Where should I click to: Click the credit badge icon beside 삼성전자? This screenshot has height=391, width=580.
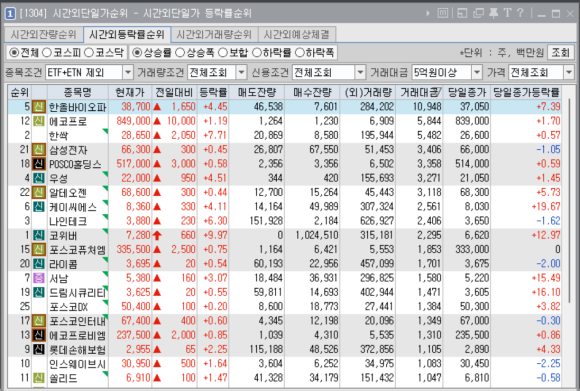coord(39,149)
